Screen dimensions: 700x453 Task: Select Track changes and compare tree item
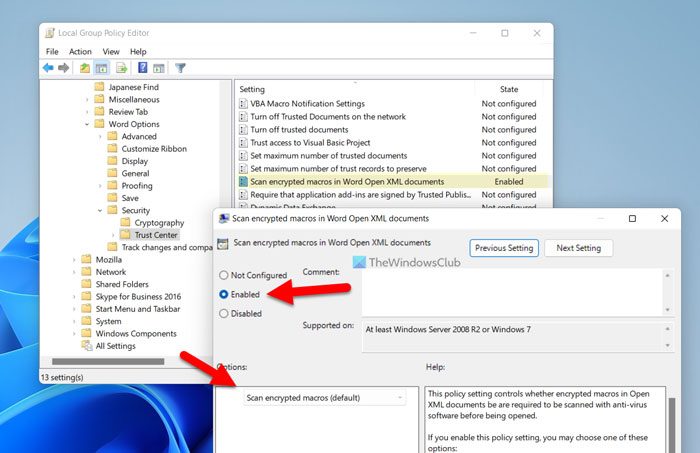(x=167, y=247)
